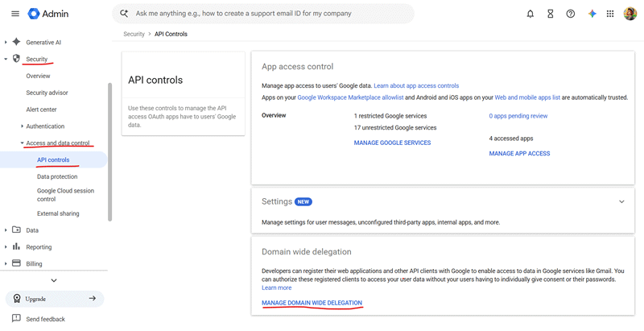The height and width of the screenshot is (331, 644).
Task: Click the Upgrade badge icon
Action: [17, 299]
